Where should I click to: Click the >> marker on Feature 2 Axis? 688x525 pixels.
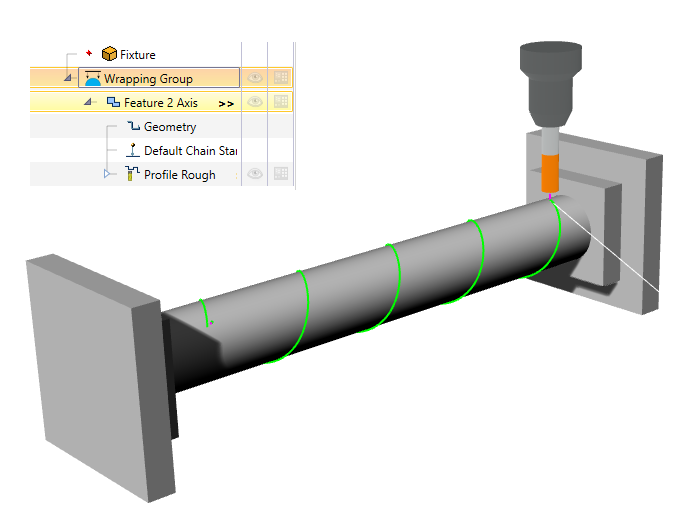tap(226, 103)
